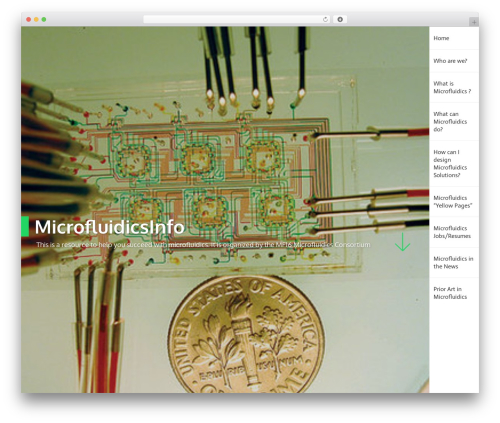This screenshot has width=500, height=423.
Task: Click the red window close button
Action: [x=29, y=19]
